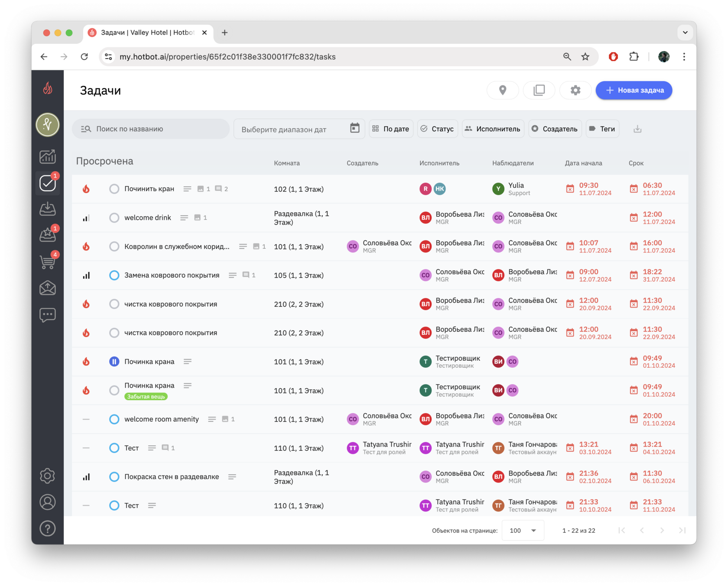The width and height of the screenshot is (728, 586).
Task: Click the Выберите диапазон дат date field
Action: [x=299, y=129]
